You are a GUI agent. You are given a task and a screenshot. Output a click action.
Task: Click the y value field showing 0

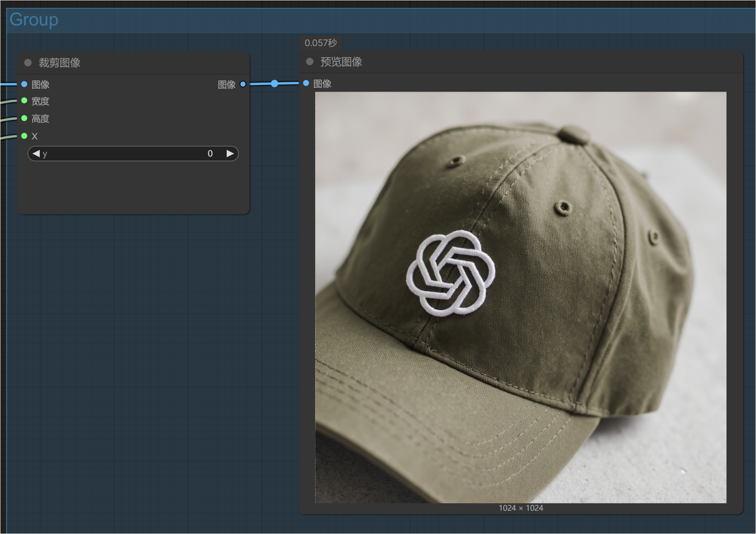[133, 153]
